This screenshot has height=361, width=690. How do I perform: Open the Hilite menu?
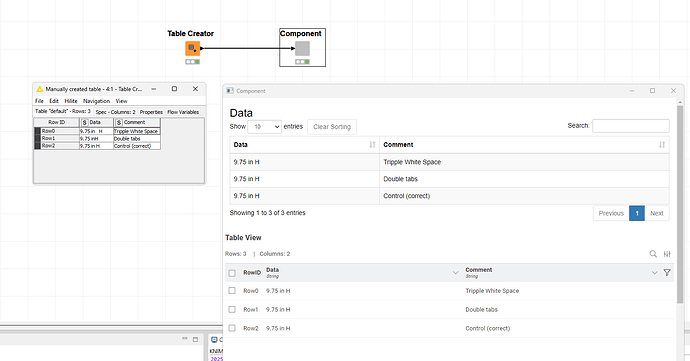[71, 101]
